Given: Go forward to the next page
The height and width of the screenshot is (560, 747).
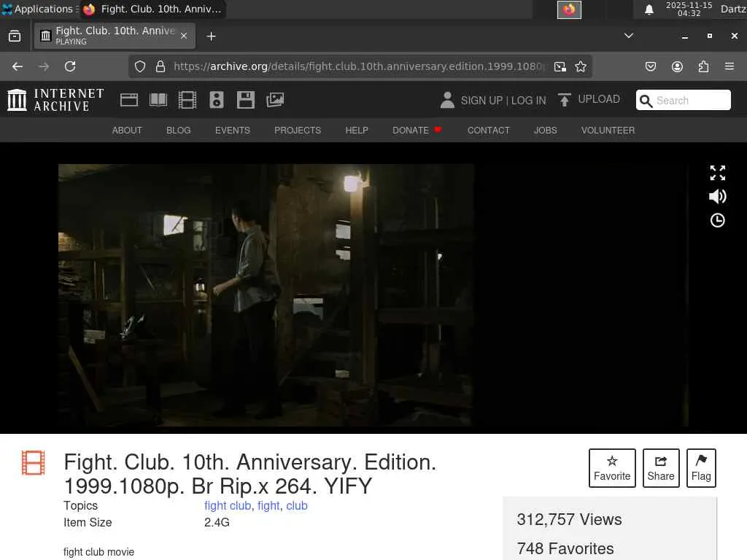Looking at the screenshot, I should (44, 66).
